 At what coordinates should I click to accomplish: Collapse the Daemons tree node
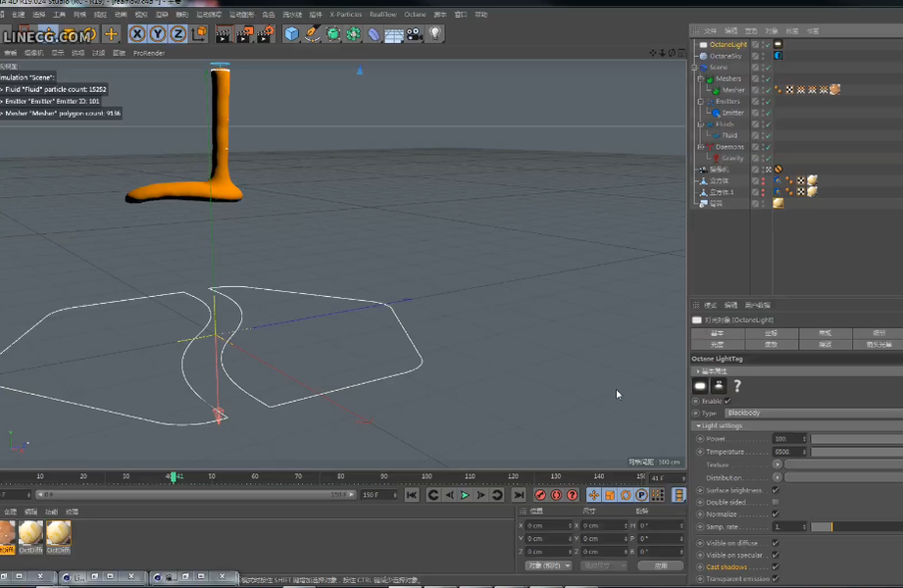click(x=701, y=147)
